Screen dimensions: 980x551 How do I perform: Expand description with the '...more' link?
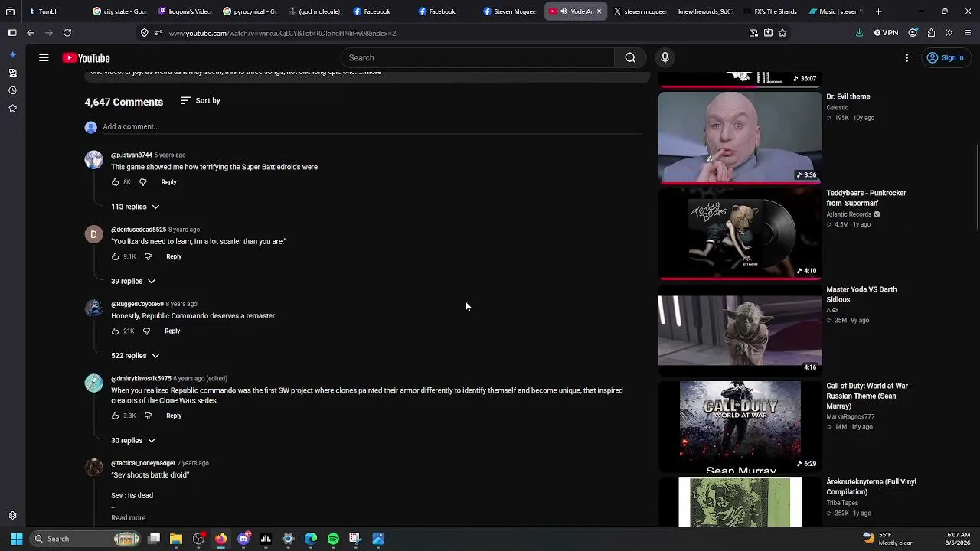(371, 73)
